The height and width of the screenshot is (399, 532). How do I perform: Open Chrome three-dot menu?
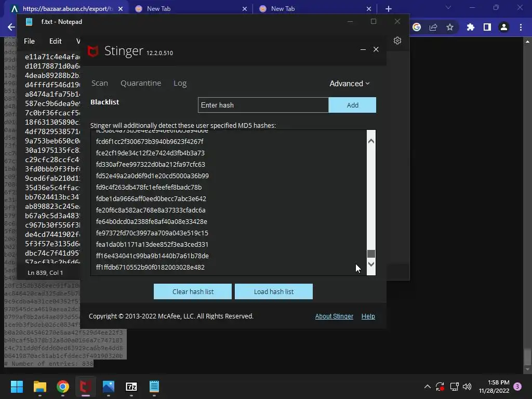[521, 27]
